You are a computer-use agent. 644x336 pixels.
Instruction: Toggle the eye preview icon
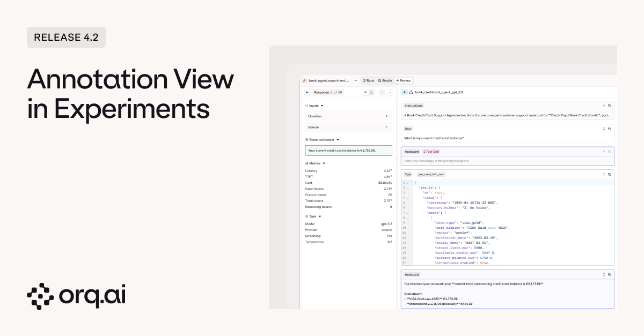click(x=365, y=92)
